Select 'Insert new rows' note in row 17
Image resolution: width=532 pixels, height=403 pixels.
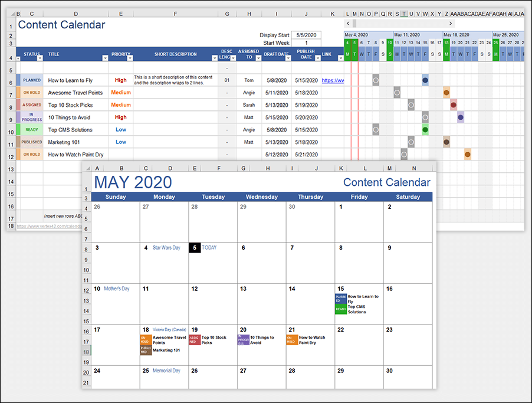tap(63, 216)
